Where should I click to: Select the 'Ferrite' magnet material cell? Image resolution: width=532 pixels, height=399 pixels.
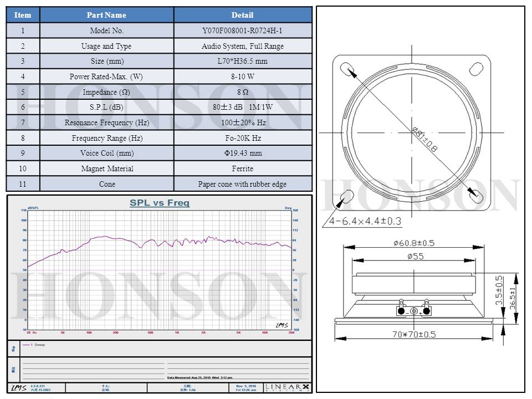click(242, 168)
